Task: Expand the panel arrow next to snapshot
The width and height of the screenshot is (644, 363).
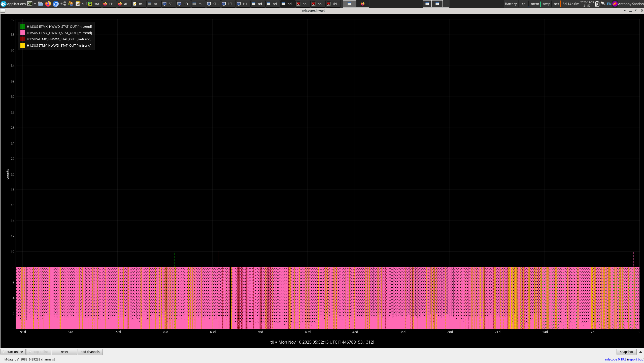Action: [640, 352]
